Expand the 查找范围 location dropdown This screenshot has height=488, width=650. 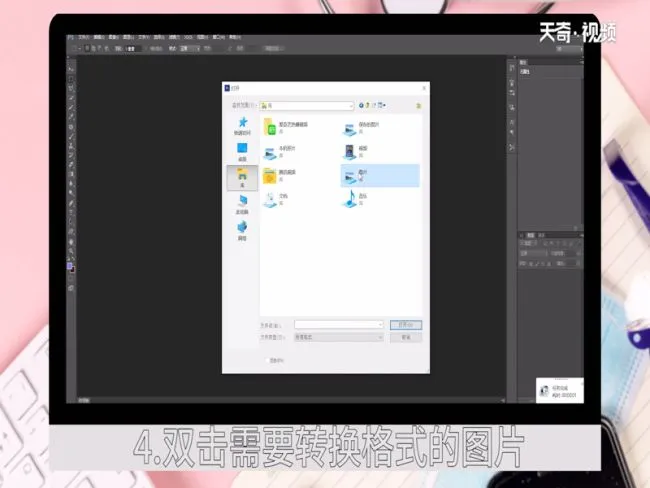tap(351, 106)
